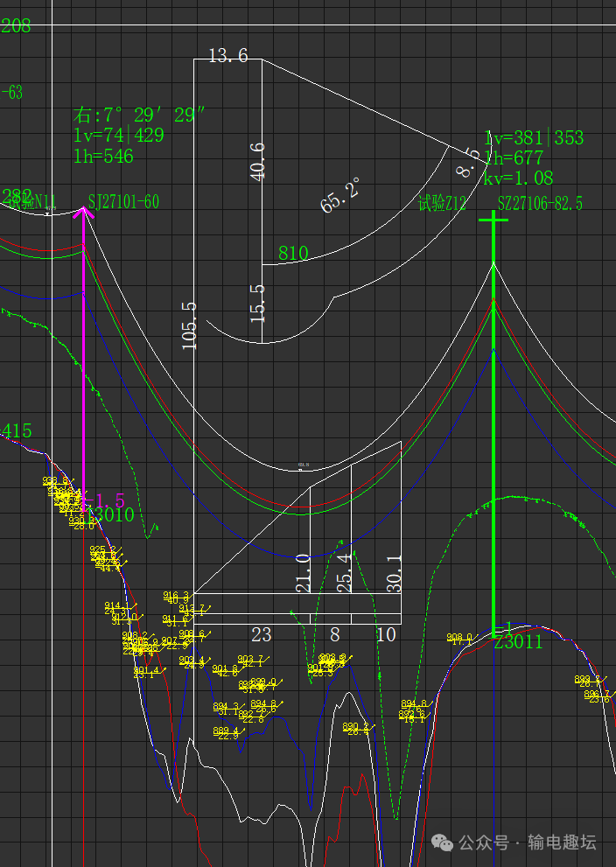
Task: Select the 40.6 vertical dimension text
Action: [x=257, y=161]
